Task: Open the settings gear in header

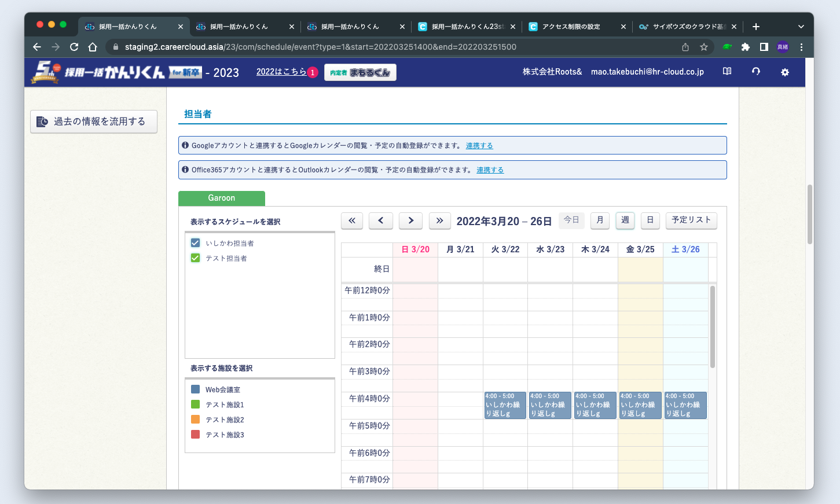Action: point(784,72)
